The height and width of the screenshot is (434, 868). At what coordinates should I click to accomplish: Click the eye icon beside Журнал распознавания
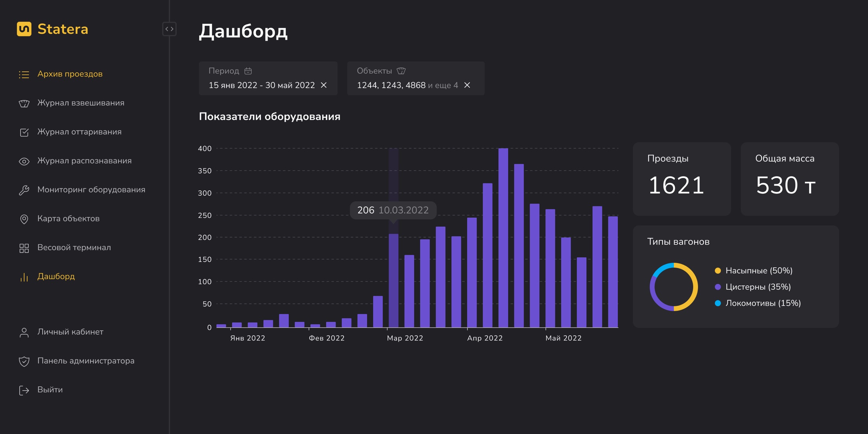(x=24, y=161)
